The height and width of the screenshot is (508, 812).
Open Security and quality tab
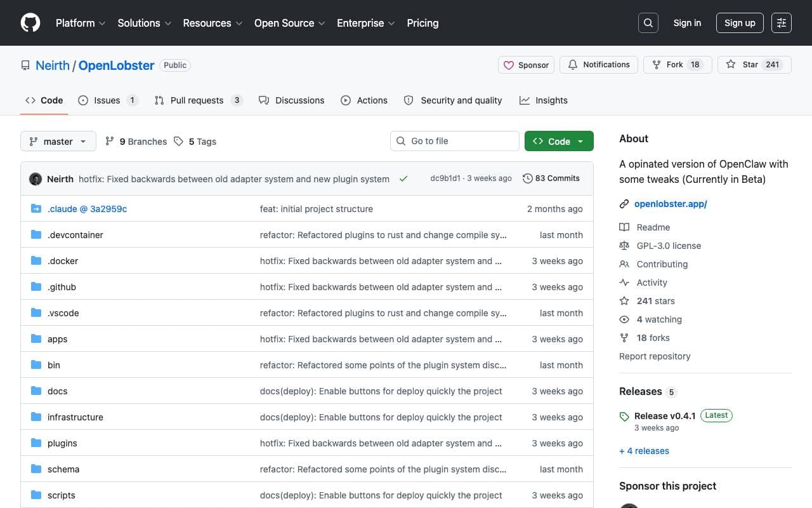tap(453, 100)
